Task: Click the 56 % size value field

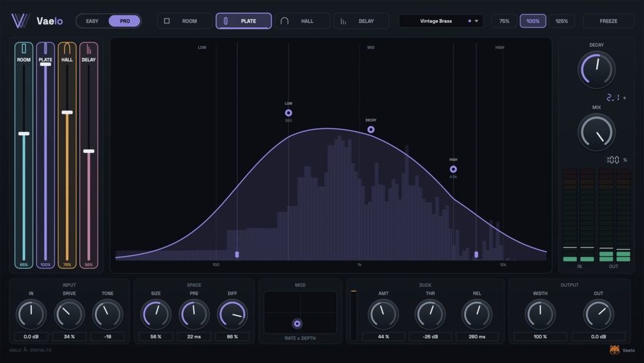Action: click(156, 337)
